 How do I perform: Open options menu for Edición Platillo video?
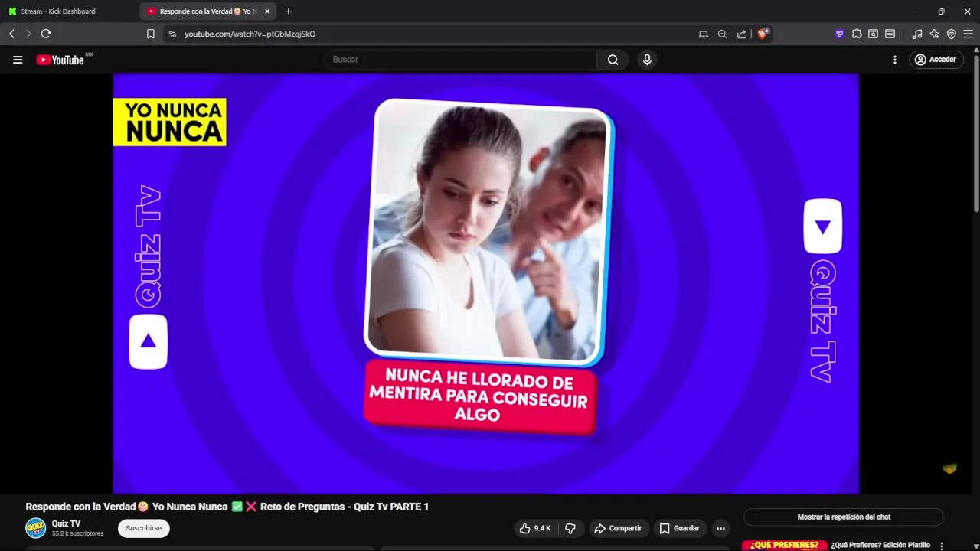tap(942, 546)
